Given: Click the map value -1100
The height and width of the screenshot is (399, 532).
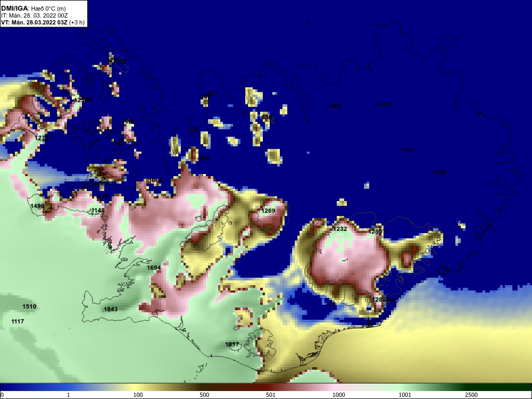Looking at the screenshot, I should pos(439,173).
